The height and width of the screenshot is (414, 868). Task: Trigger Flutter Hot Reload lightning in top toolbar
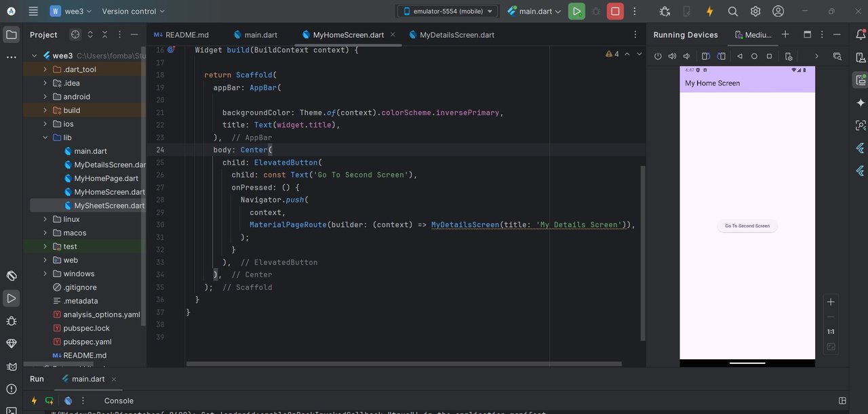[x=710, y=11]
